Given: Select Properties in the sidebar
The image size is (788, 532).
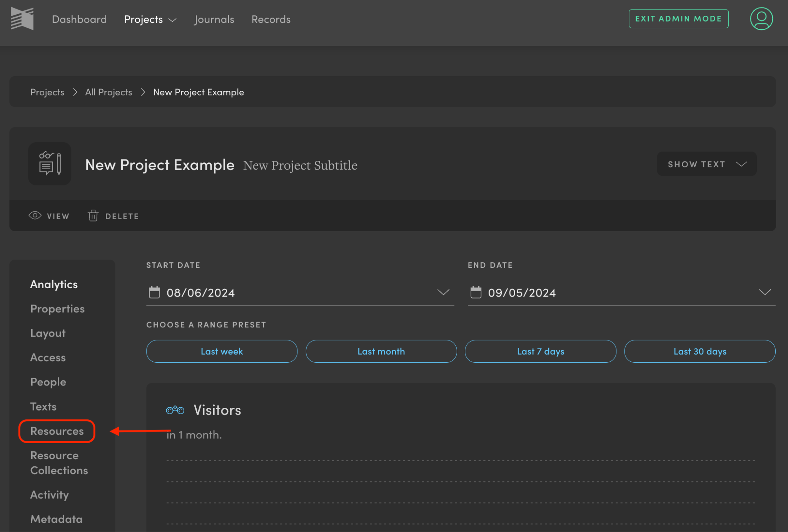Looking at the screenshot, I should tap(57, 309).
